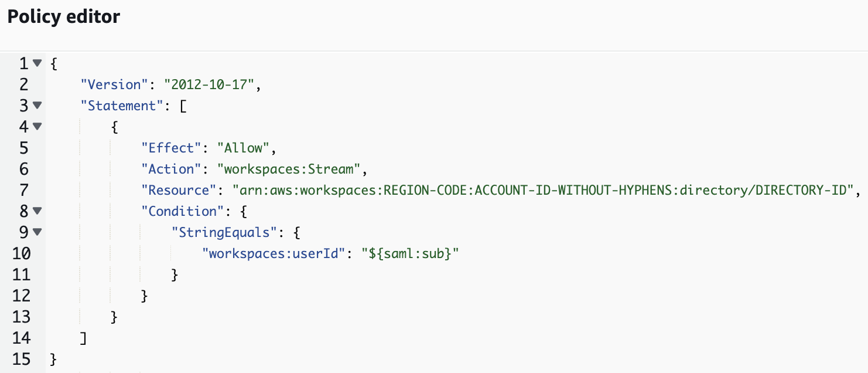Click the Policy editor heading
This screenshot has height=373, width=868.
[62, 16]
